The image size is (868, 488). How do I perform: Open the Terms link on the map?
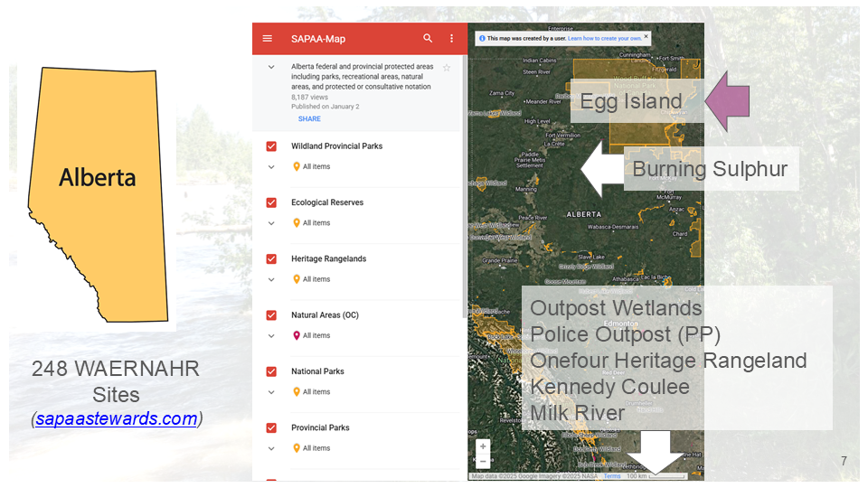click(x=612, y=476)
